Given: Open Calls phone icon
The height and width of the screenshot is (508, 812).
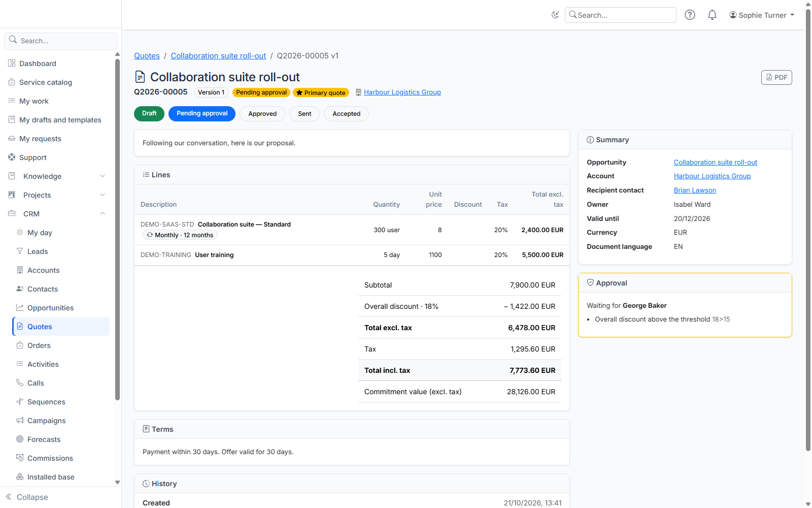Looking at the screenshot, I should [20, 383].
